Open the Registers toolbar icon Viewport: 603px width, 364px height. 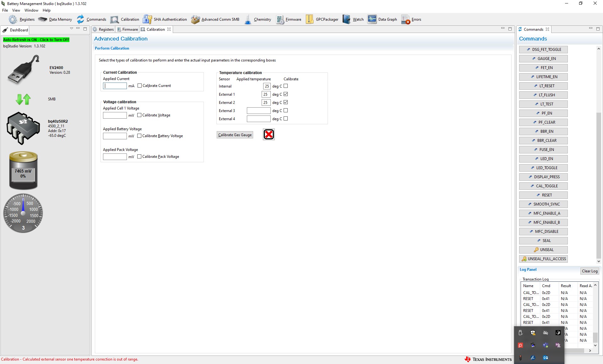click(13, 19)
